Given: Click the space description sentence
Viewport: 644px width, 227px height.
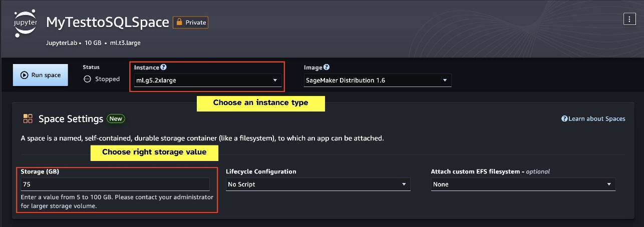Looking at the screenshot, I should pos(202,138).
